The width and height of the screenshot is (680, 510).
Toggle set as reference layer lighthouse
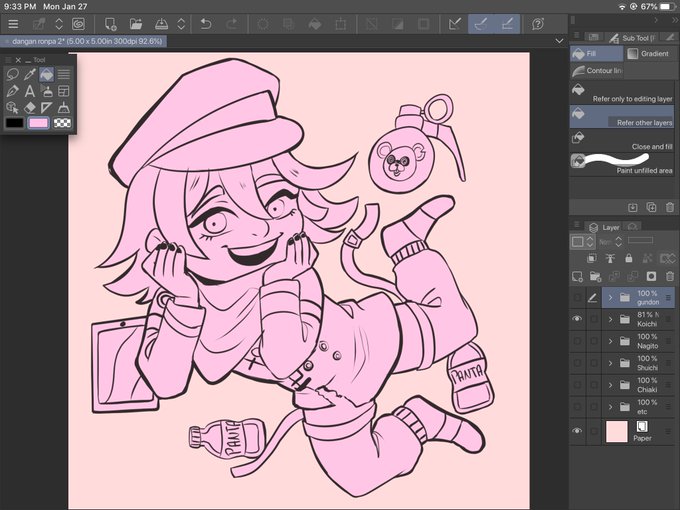pyautogui.click(x=610, y=258)
